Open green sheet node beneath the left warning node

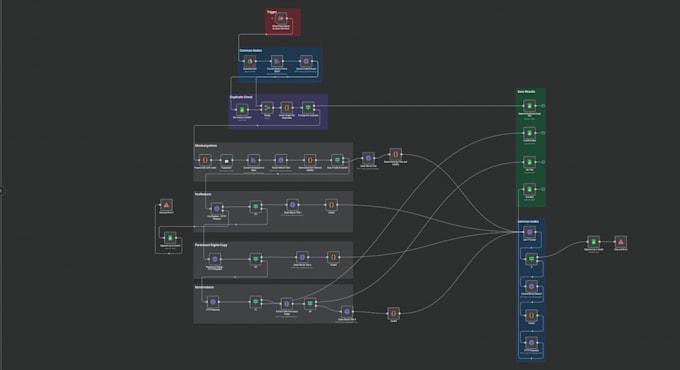[170, 238]
